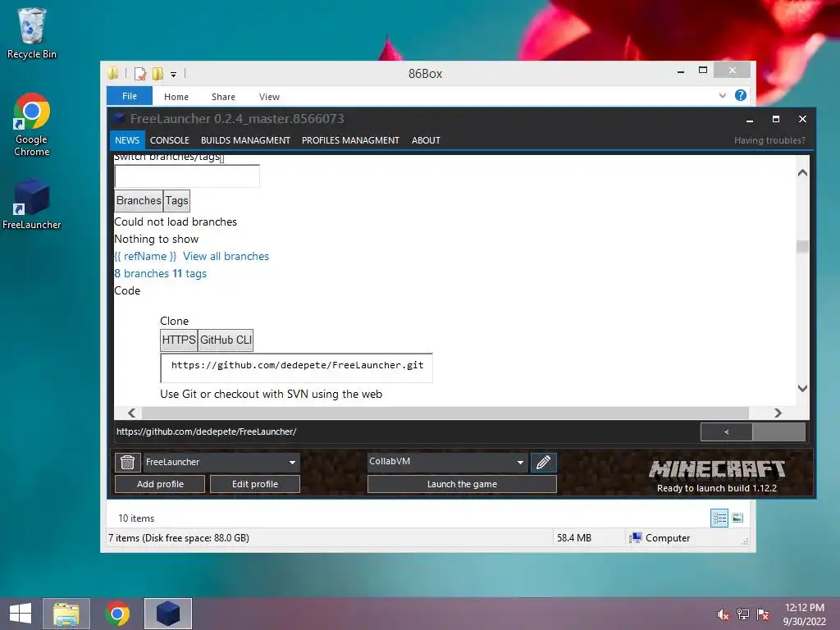Open the Recycle Bin desktop icon

point(31,33)
